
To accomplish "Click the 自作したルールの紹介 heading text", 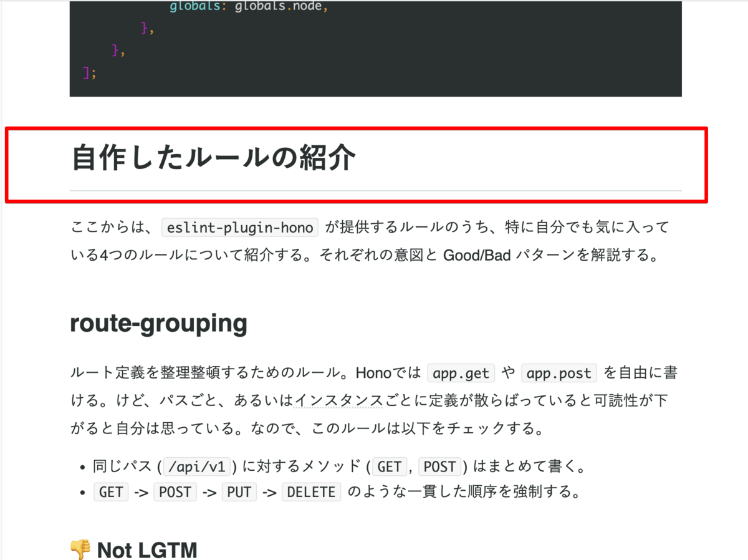I will coord(214,158).
